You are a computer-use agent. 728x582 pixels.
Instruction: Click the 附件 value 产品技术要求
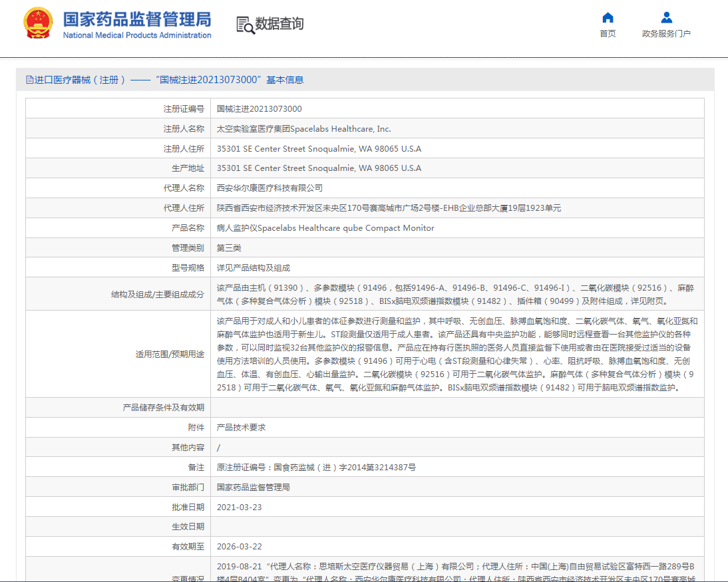(x=241, y=428)
